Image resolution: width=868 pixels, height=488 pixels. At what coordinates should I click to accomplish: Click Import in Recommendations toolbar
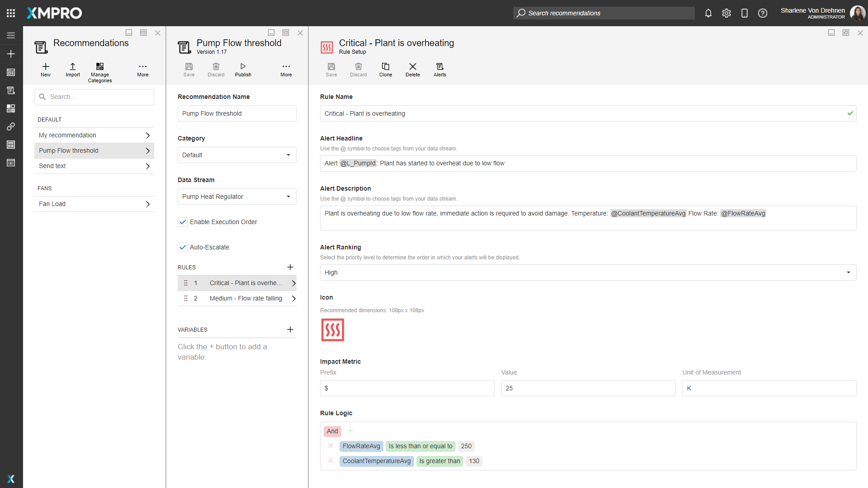coord(73,70)
